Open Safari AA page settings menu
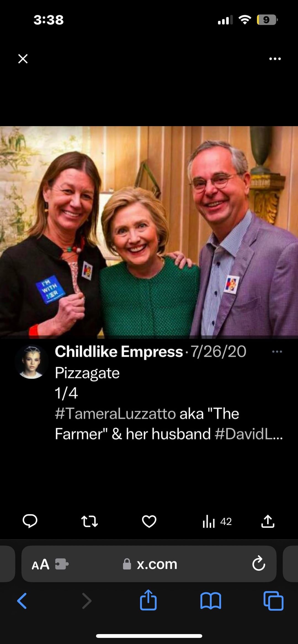 [x=41, y=565]
